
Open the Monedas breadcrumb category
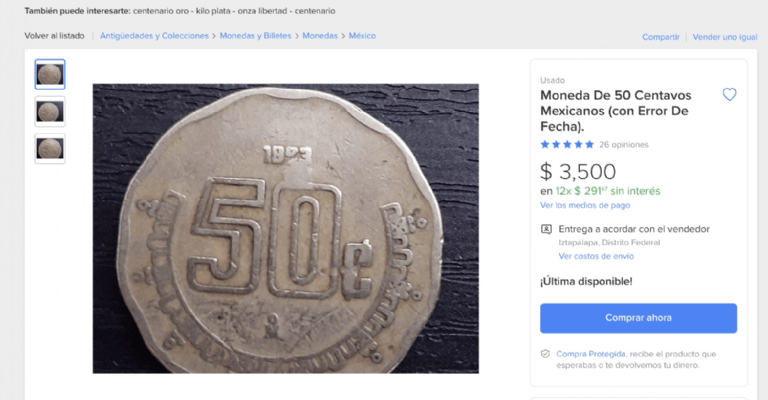[x=320, y=36]
